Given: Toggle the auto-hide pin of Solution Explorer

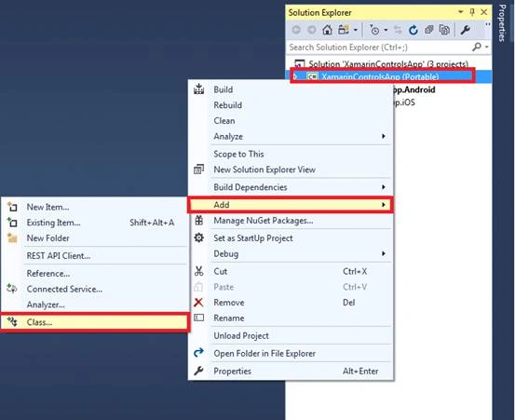Looking at the screenshot, I should click(472, 12).
